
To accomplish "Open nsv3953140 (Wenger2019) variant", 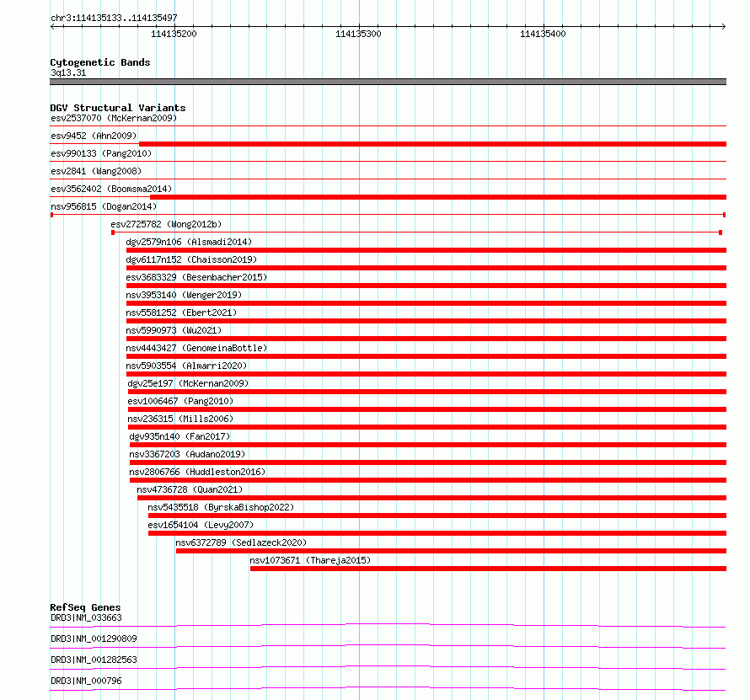I will click(x=184, y=295).
